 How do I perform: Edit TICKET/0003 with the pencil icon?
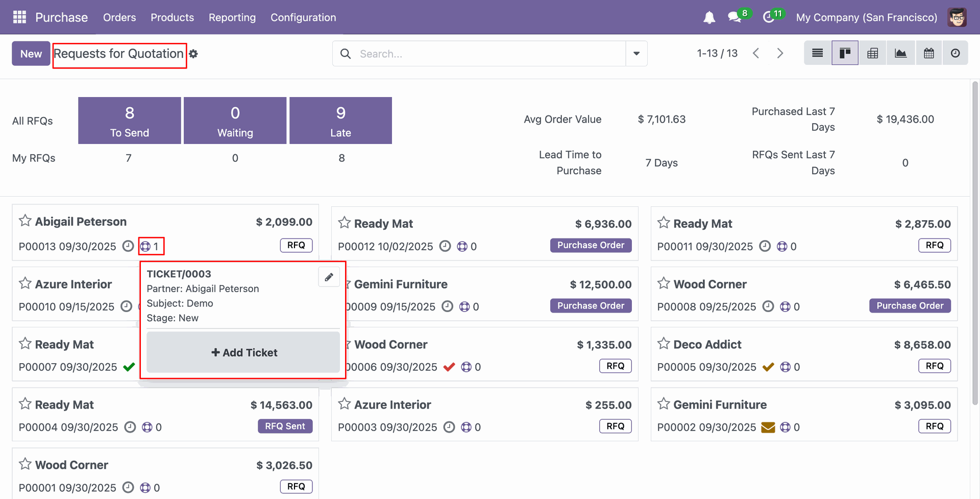329,277
